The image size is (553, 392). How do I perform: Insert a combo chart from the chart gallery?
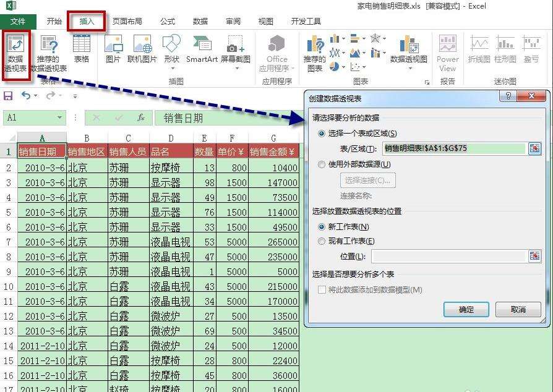378,53
